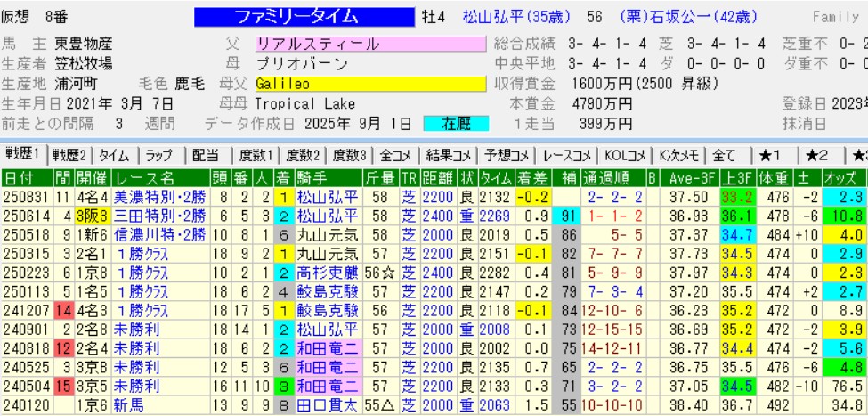The width and height of the screenshot is (868, 416).
Task: Switch to the 度数1 tab
Action: [x=253, y=153]
